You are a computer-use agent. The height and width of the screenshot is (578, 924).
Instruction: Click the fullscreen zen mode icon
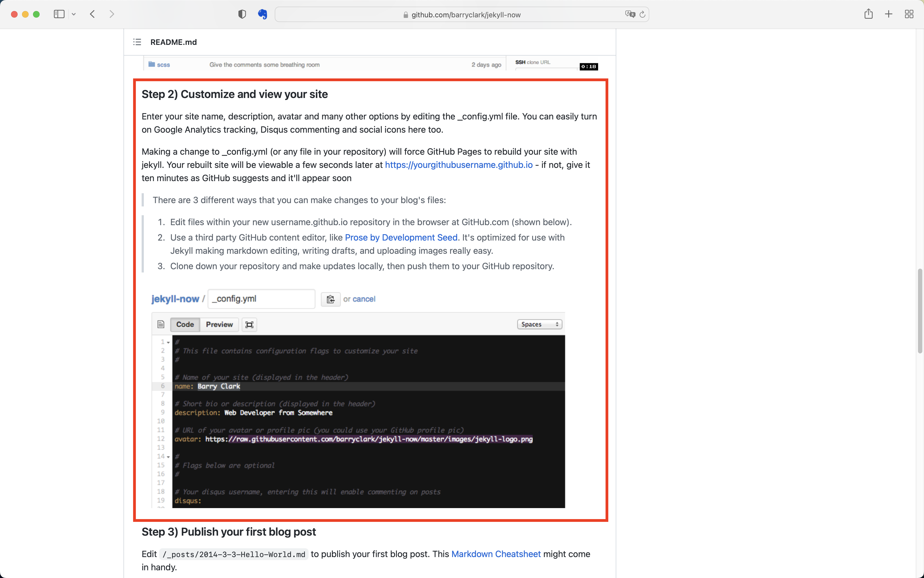249,325
